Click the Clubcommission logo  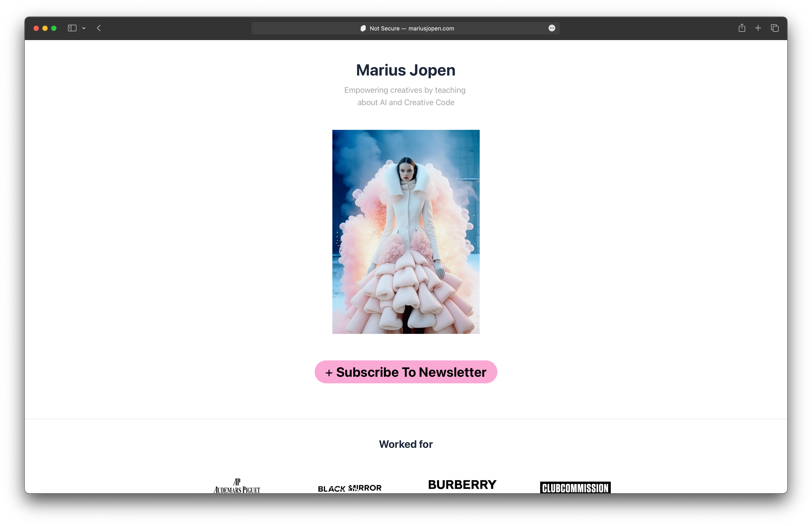[575, 487]
